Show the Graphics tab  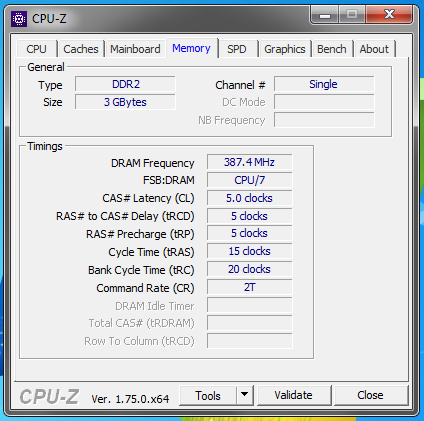tap(285, 49)
